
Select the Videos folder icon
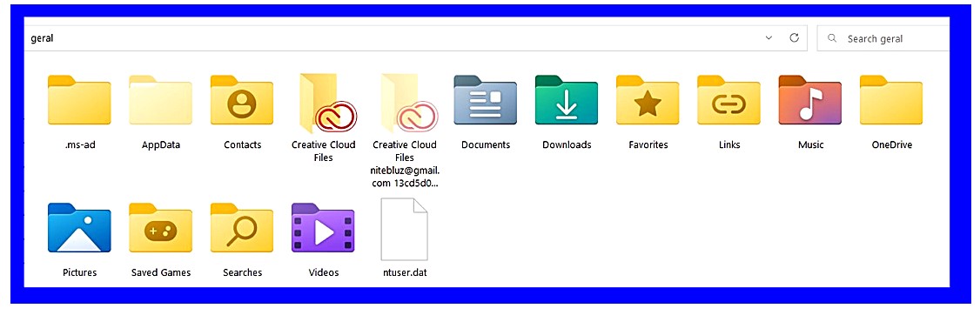pyautogui.click(x=323, y=227)
